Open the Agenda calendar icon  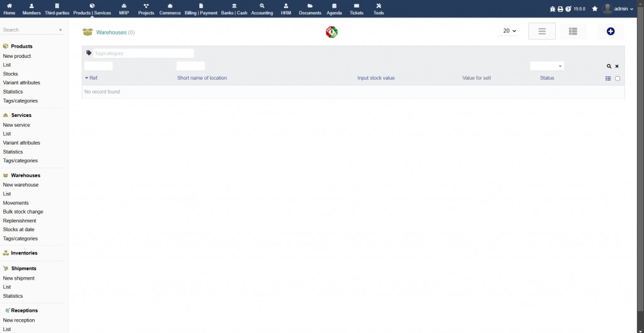tap(335, 6)
